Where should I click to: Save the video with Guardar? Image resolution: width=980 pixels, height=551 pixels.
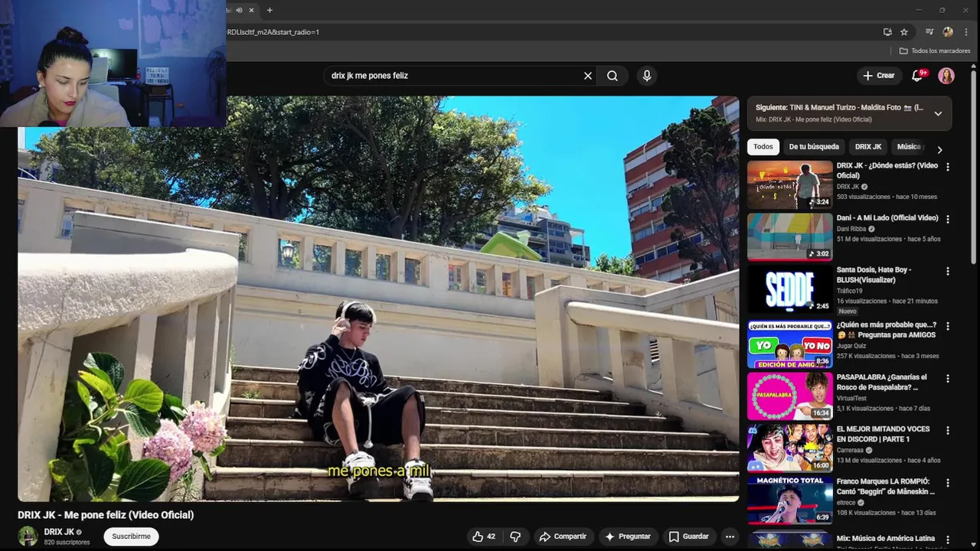[x=689, y=536]
